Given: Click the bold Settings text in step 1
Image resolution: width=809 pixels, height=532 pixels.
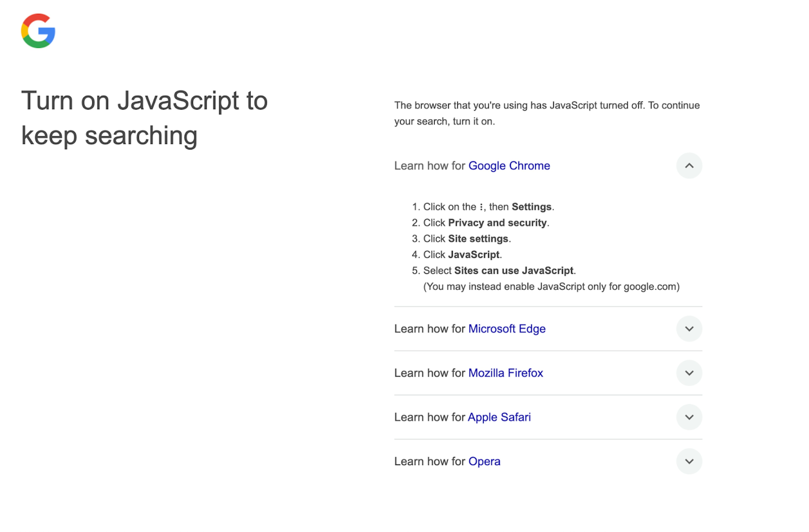Looking at the screenshot, I should coord(531,207).
